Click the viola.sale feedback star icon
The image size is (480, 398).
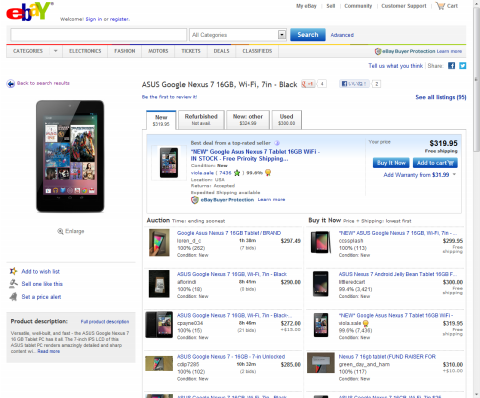[x=237, y=173]
